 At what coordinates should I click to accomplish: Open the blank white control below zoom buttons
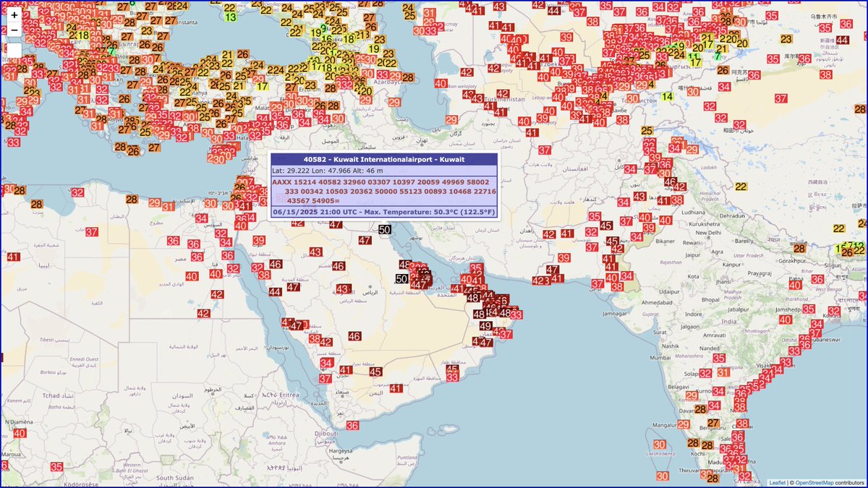pos(14,51)
